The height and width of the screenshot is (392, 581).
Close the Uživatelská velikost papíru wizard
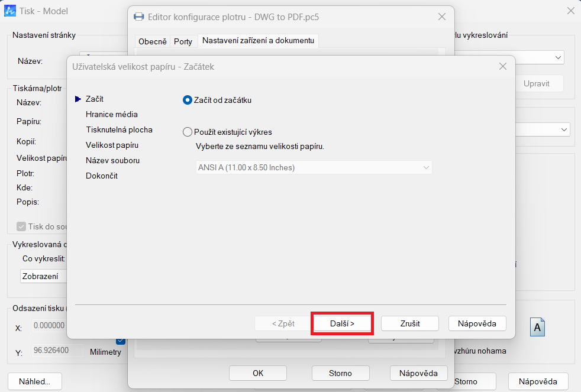[502, 67]
